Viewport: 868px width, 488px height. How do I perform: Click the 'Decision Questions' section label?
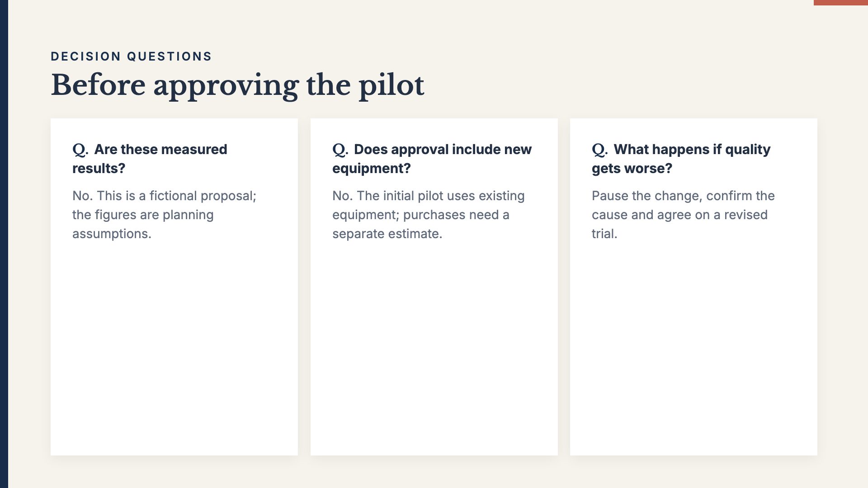point(131,56)
